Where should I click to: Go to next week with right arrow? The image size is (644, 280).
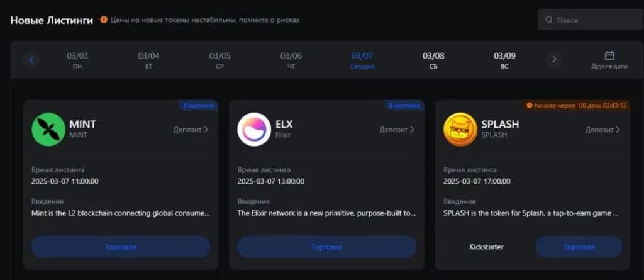[x=554, y=60]
